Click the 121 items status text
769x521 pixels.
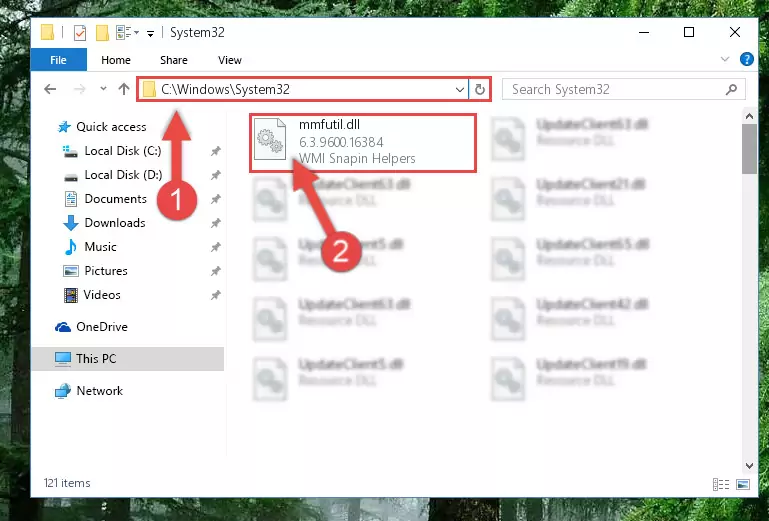point(67,483)
